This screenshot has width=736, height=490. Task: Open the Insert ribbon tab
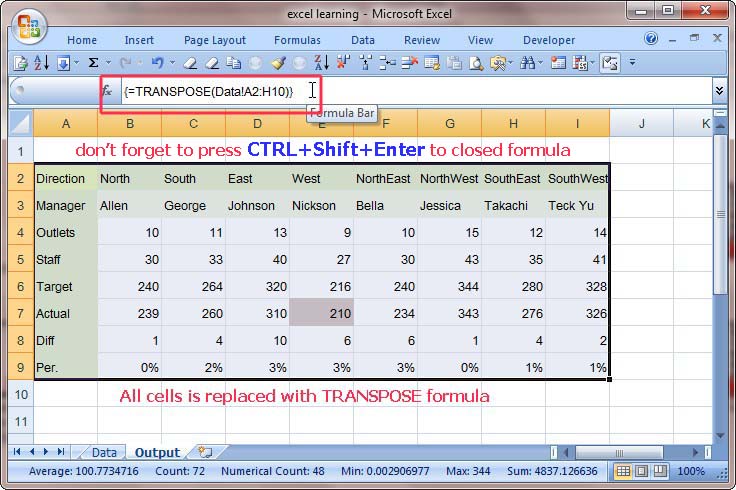click(139, 40)
